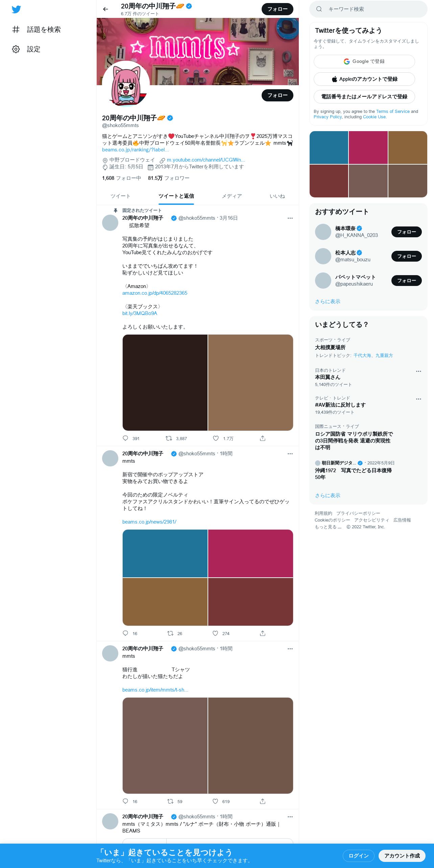This screenshot has height=868, width=434.
Task: Sign up with Google で登録 button
Action: [x=364, y=62]
